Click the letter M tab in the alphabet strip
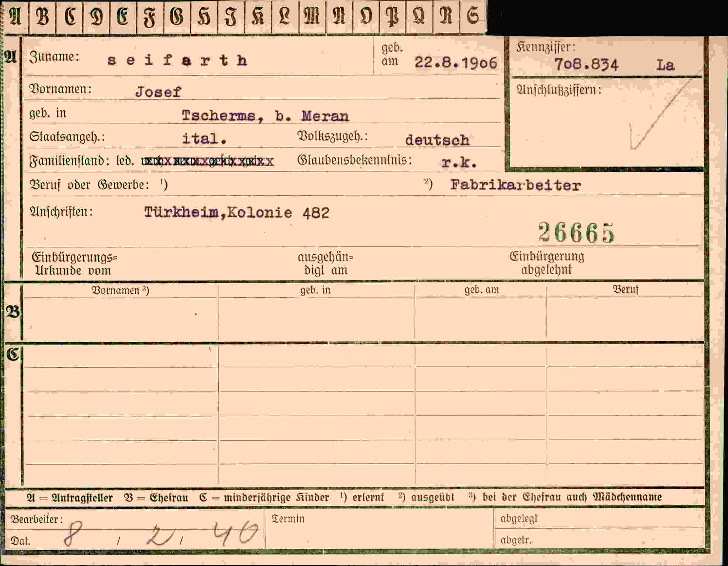The image size is (728, 566). [x=312, y=17]
